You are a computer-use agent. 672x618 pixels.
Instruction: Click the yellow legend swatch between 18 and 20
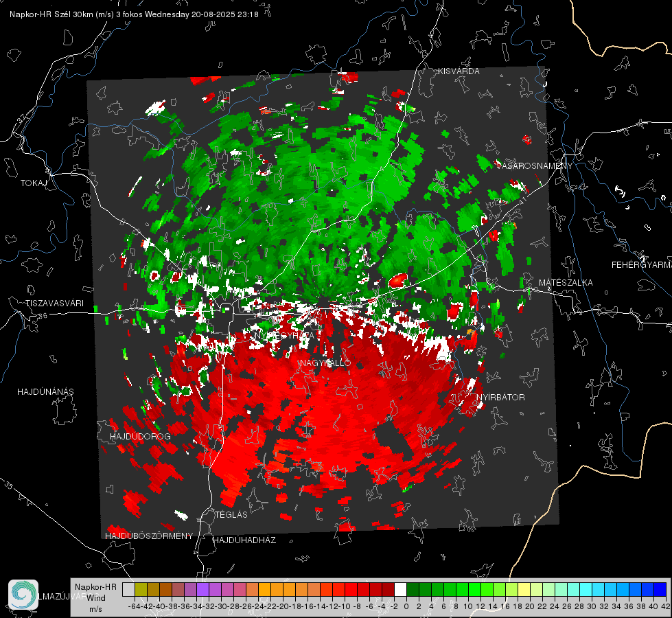pos(524,589)
